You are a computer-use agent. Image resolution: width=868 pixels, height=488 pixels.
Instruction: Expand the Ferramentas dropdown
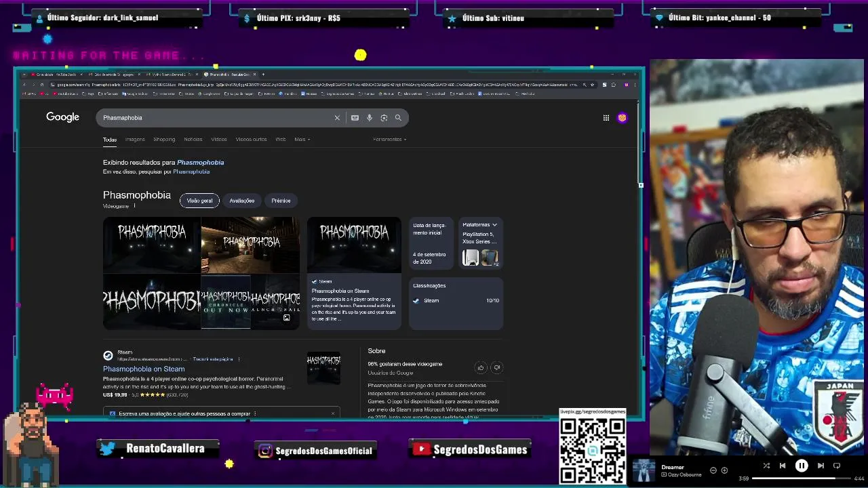pyautogui.click(x=390, y=140)
